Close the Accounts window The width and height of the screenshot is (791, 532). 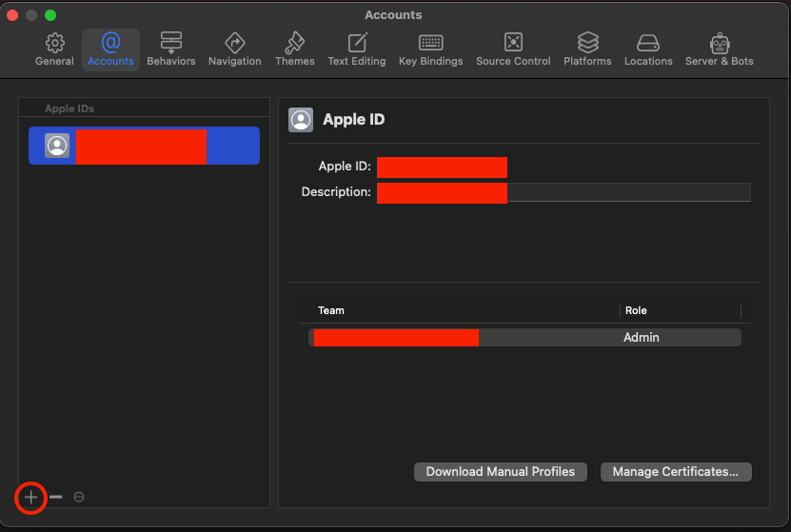tap(12, 15)
